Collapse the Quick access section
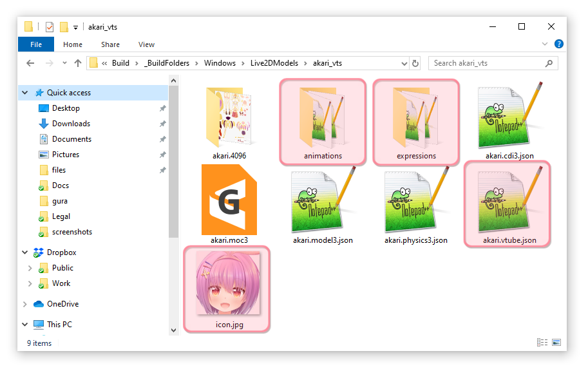588x371 pixels. (x=24, y=92)
